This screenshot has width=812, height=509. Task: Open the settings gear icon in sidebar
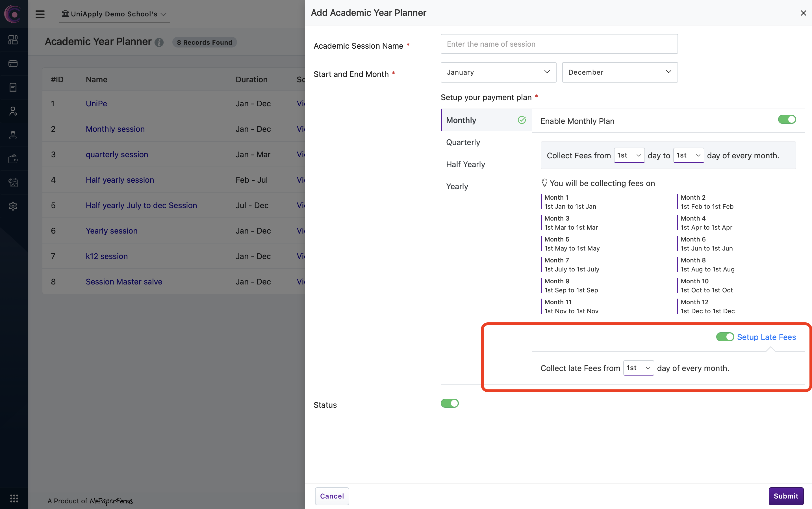13,206
